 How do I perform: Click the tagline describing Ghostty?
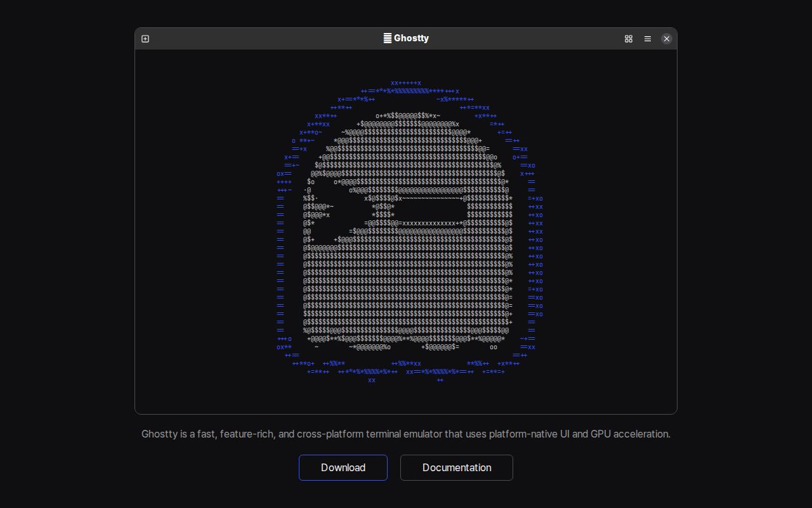[x=406, y=434]
